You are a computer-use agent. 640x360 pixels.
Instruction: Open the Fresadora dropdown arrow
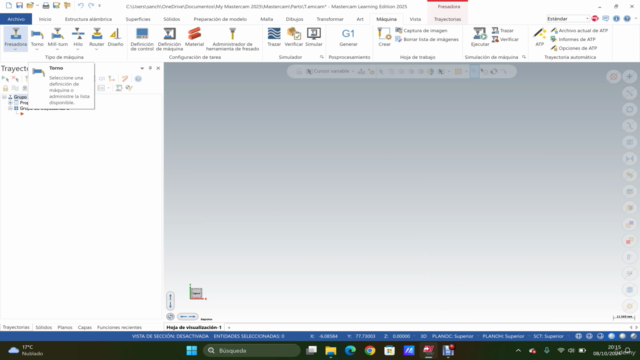tap(16, 49)
